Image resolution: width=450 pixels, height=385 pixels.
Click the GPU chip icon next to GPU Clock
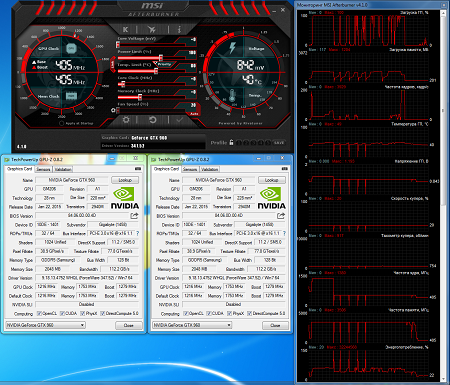tap(71, 49)
